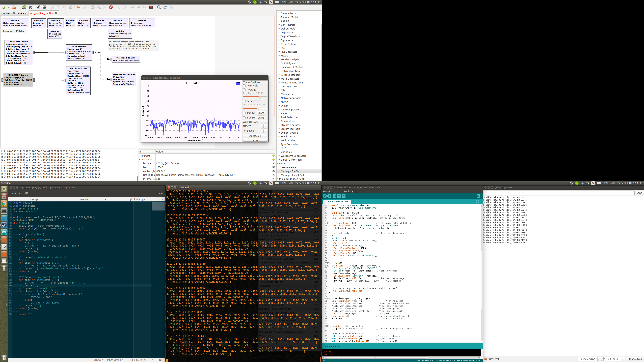
Task: Open the Arduino Serial Monitor icon
Action: coord(478,196)
